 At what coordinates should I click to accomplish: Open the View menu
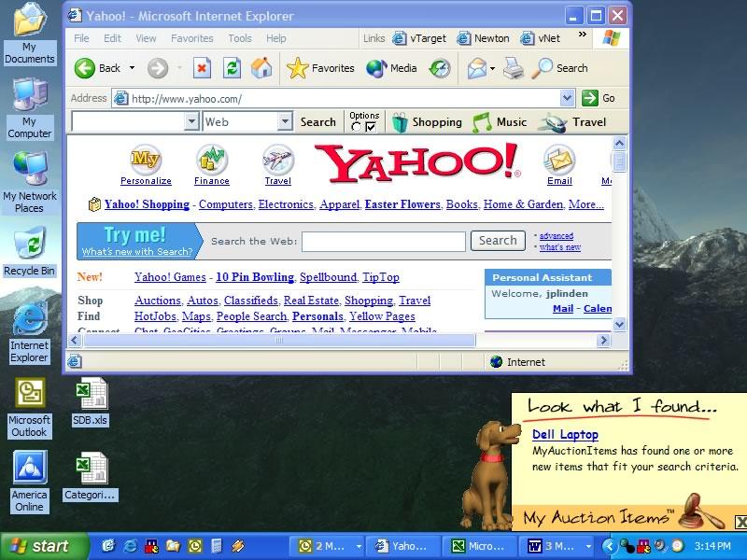[x=146, y=38]
